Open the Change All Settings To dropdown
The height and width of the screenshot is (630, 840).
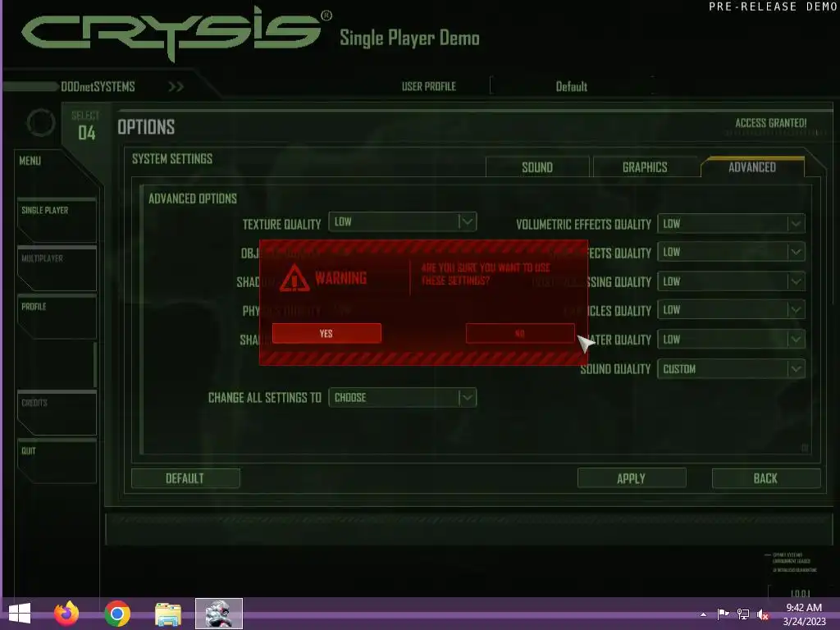pyautogui.click(x=402, y=398)
